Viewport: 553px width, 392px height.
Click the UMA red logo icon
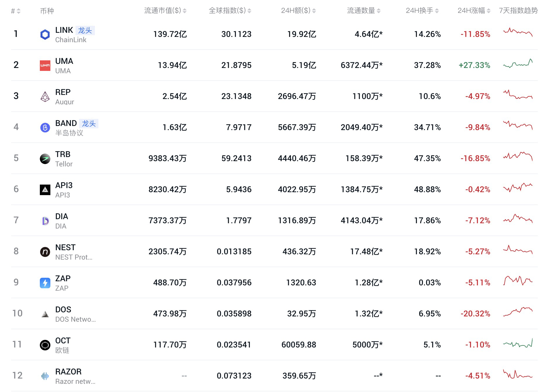pos(45,66)
